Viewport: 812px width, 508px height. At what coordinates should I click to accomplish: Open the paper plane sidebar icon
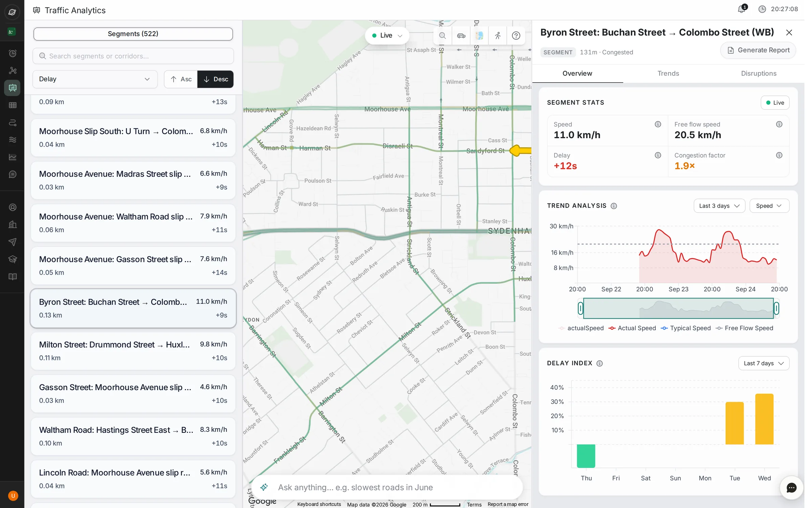click(13, 242)
